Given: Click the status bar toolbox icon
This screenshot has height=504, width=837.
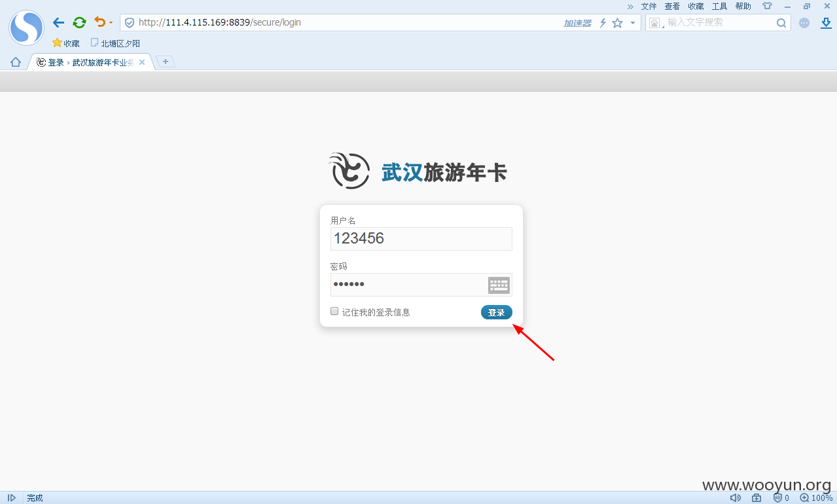Looking at the screenshot, I should coord(757,498).
